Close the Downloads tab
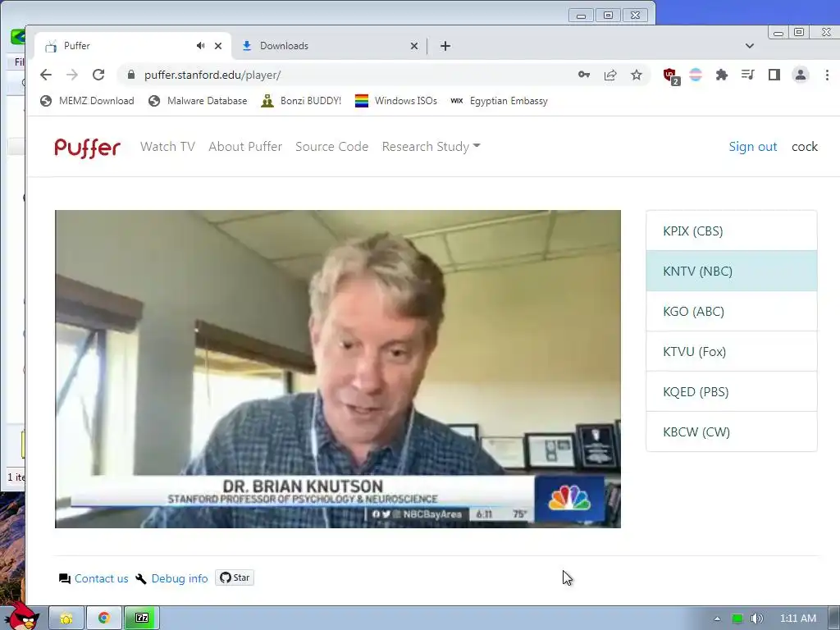840x630 pixels. click(414, 46)
